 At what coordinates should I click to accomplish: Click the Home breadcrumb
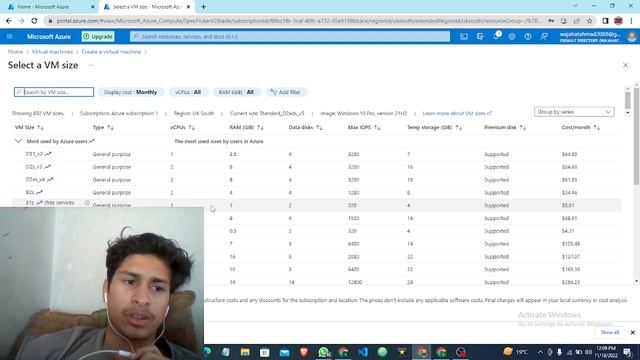pos(16,52)
